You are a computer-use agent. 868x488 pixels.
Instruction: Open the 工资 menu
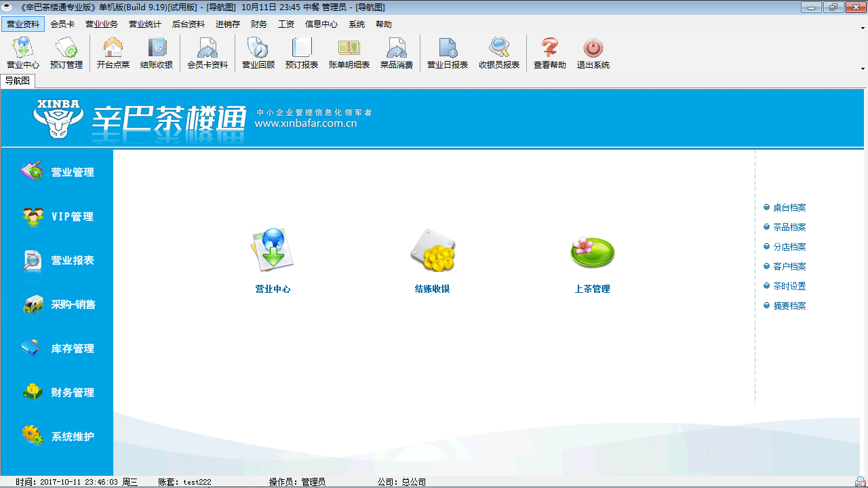(x=286, y=24)
